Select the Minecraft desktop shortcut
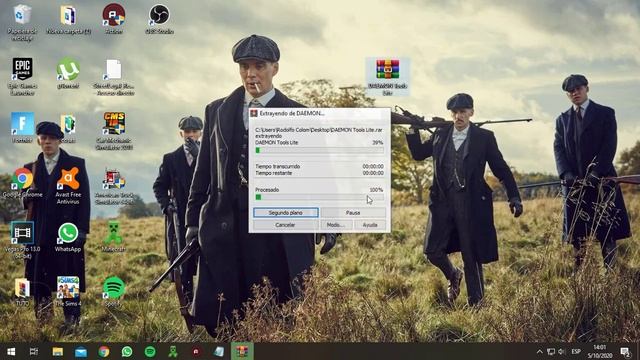The image size is (640, 360). coord(113,237)
